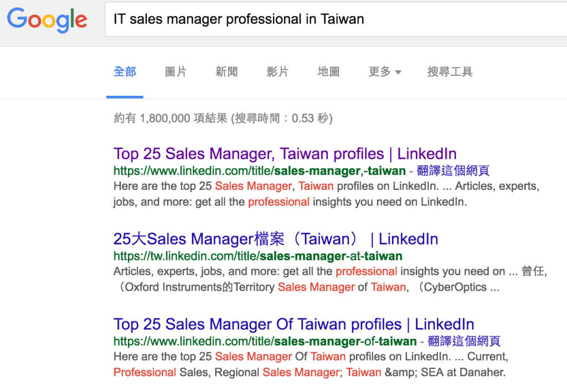Select the 影片 (Videos) search tab

tap(277, 71)
